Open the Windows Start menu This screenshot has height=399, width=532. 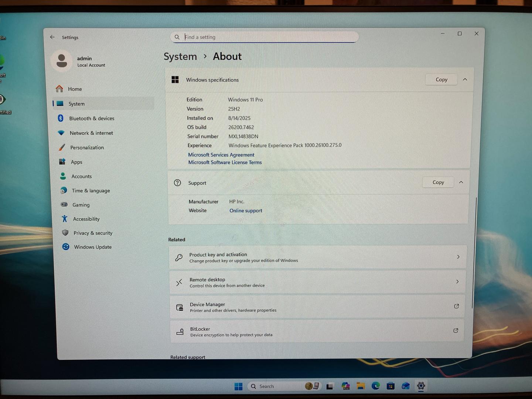[239, 386]
